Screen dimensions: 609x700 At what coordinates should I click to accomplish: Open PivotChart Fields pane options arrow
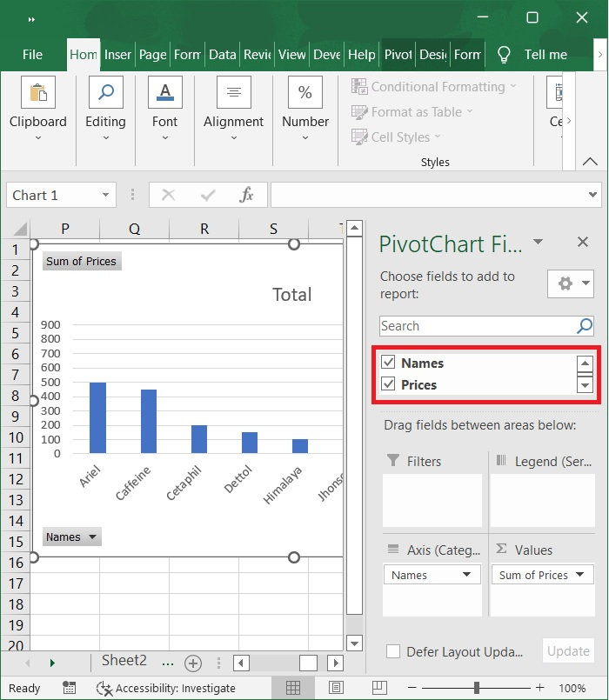pos(538,242)
